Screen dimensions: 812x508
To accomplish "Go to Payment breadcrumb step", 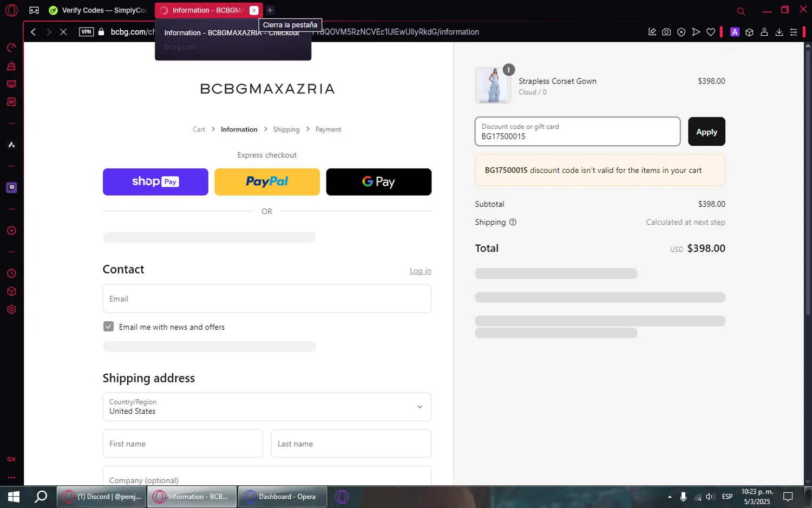I will tap(328, 129).
